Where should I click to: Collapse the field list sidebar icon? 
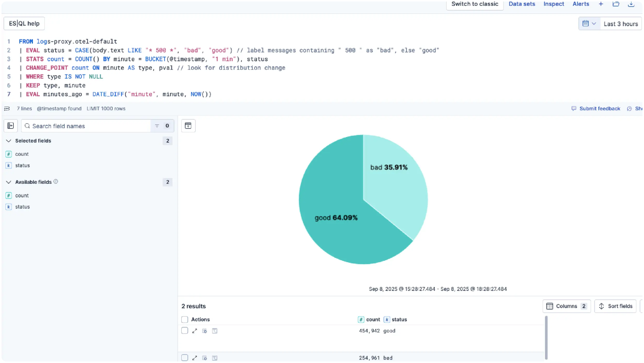point(10,126)
